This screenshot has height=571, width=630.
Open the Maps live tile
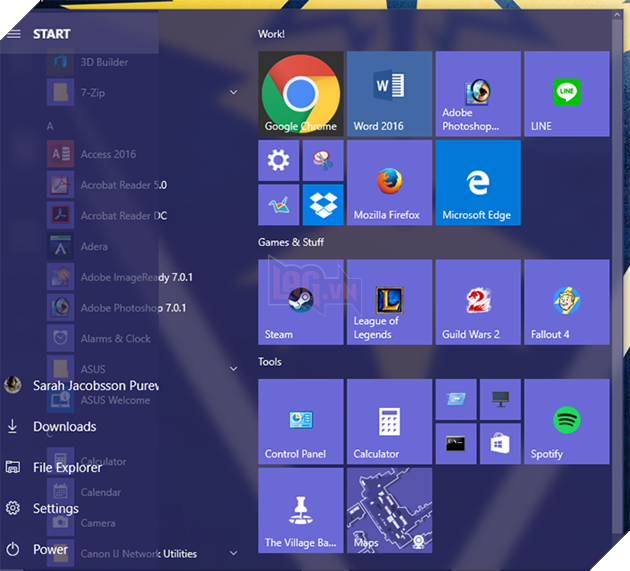(389, 510)
